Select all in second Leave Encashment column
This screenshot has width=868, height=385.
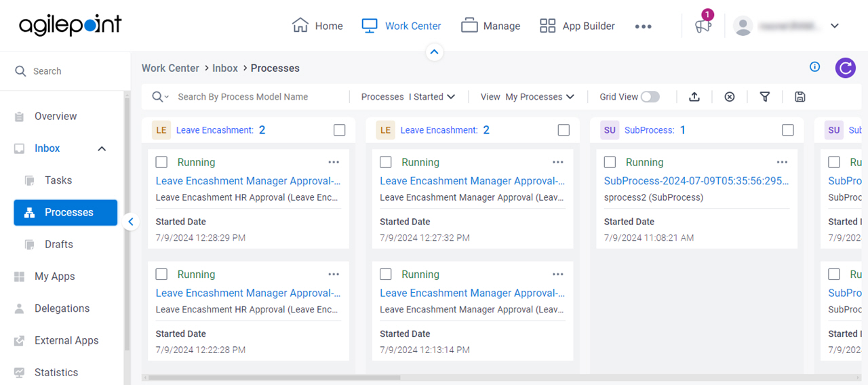click(564, 130)
